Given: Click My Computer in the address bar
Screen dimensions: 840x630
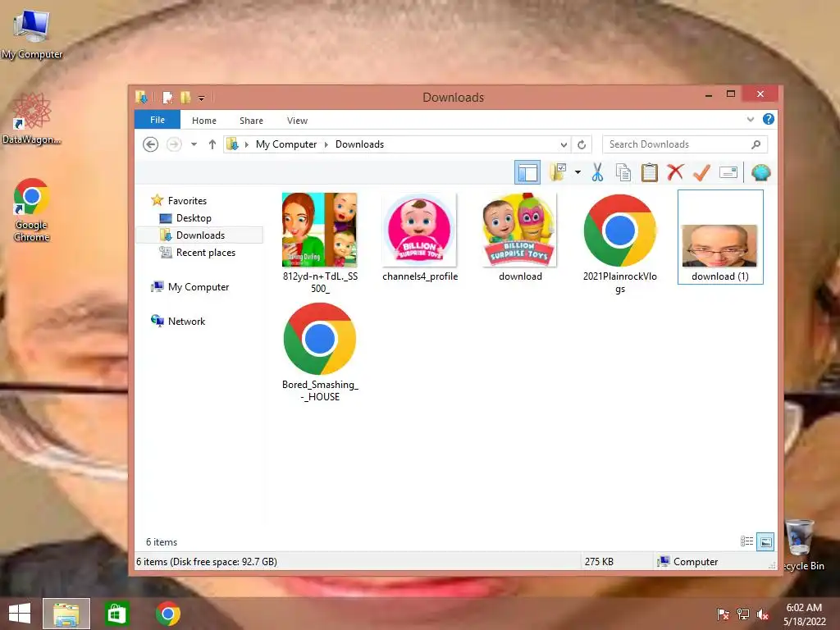Looking at the screenshot, I should click(286, 144).
